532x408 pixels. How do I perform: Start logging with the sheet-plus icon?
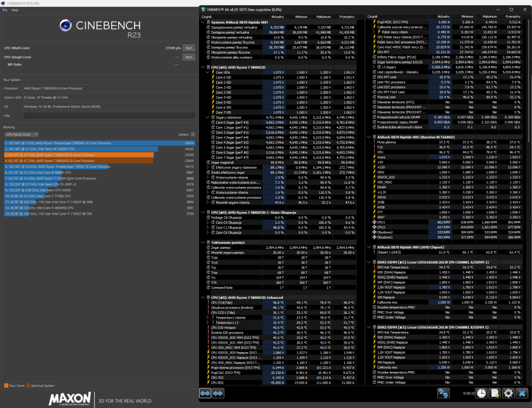[495, 393]
